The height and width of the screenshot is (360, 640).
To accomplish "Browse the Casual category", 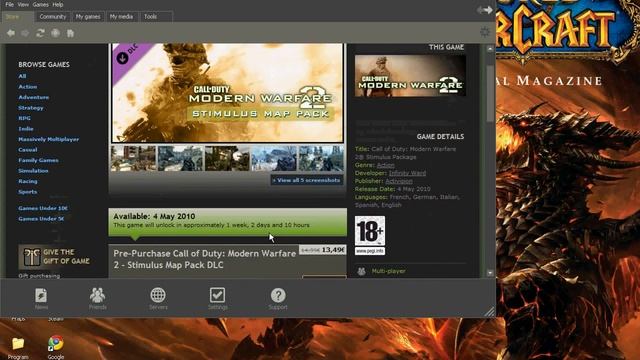I will click(x=28, y=150).
